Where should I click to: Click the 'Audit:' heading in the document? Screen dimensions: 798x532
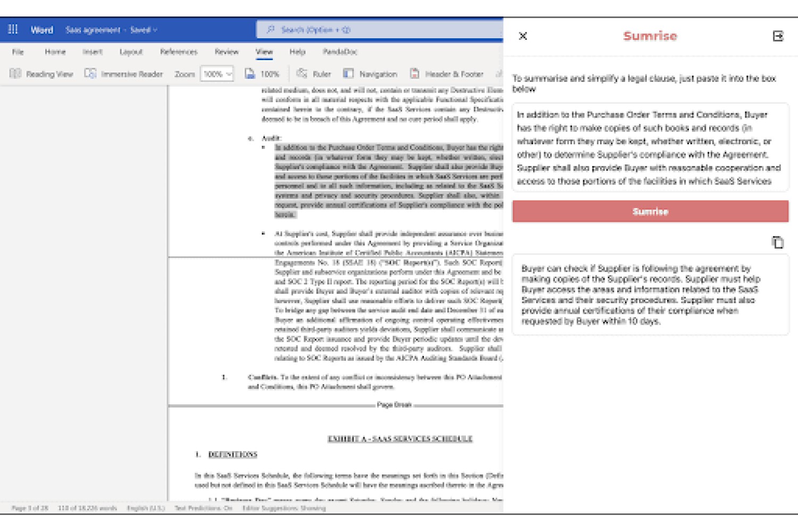(271, 138)
